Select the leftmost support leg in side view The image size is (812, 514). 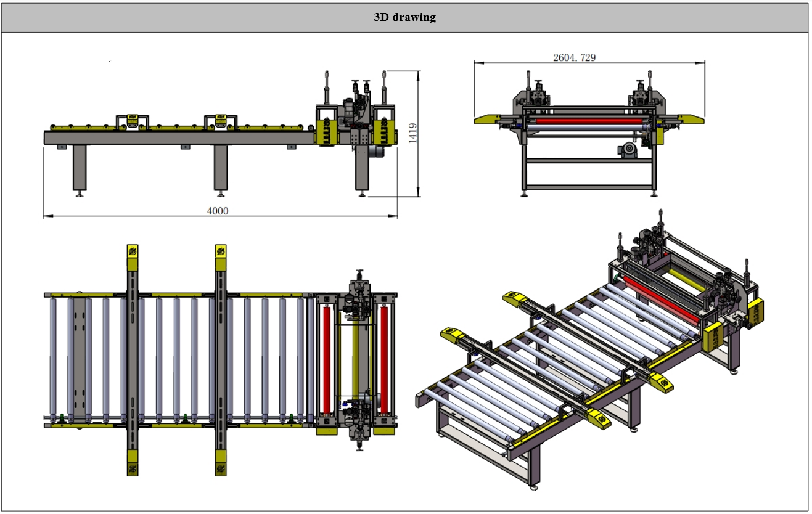[80, 168]
